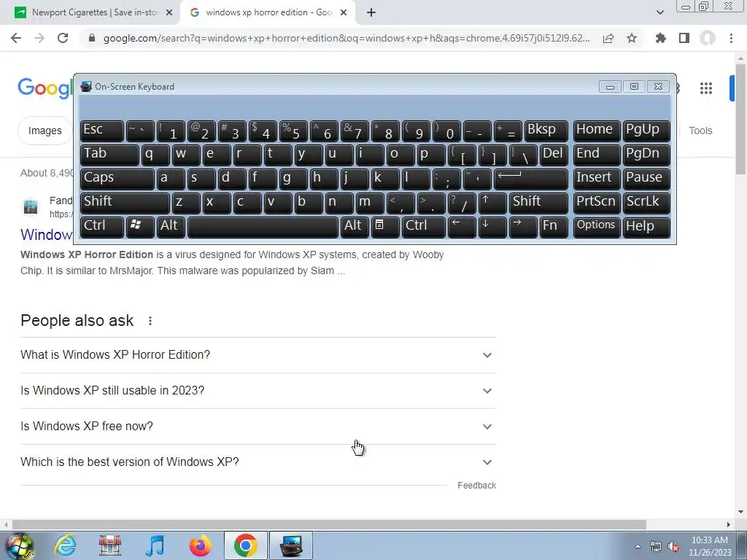Click the Tab key on keyboard
The image size is (747, 560).
click(109, 155)
